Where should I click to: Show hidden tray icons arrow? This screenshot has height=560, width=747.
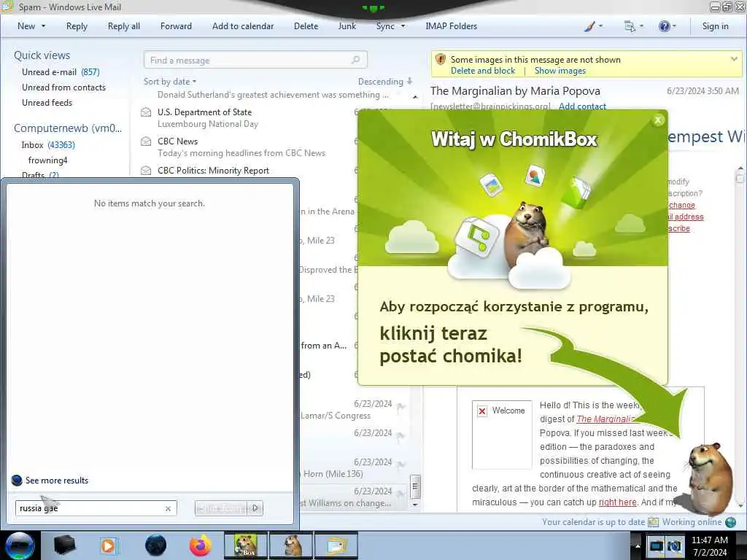click(x=638, y=545)
